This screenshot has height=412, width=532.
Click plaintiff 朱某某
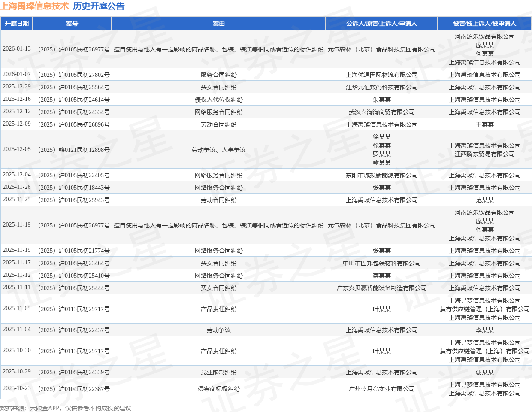pos(382,100)
